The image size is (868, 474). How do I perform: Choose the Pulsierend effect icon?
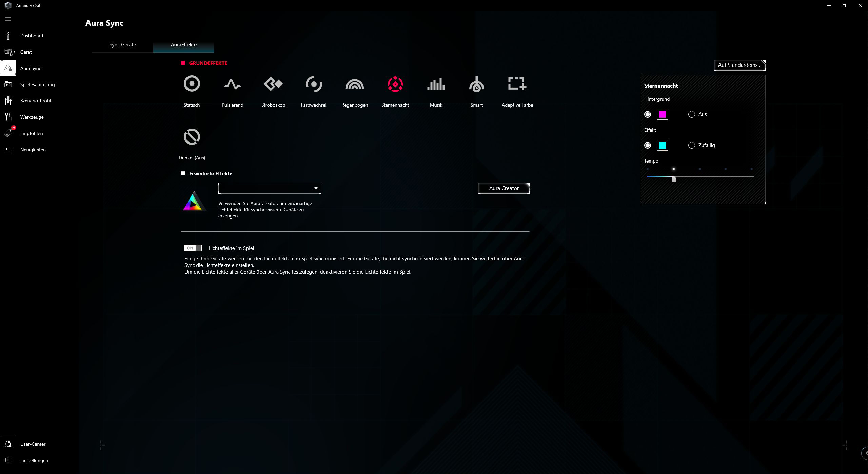(232, 84)
